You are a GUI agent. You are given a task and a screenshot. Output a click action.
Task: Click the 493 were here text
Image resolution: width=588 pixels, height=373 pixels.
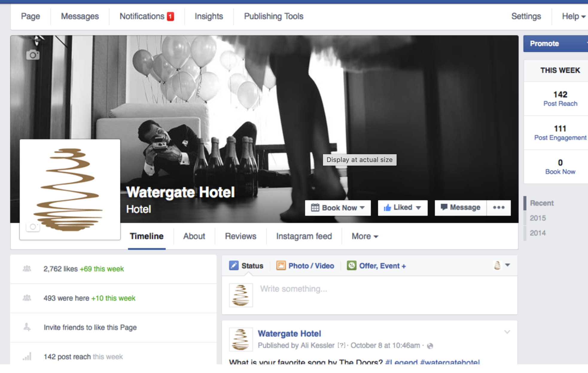pyautogui.click(x=66, y=298)
